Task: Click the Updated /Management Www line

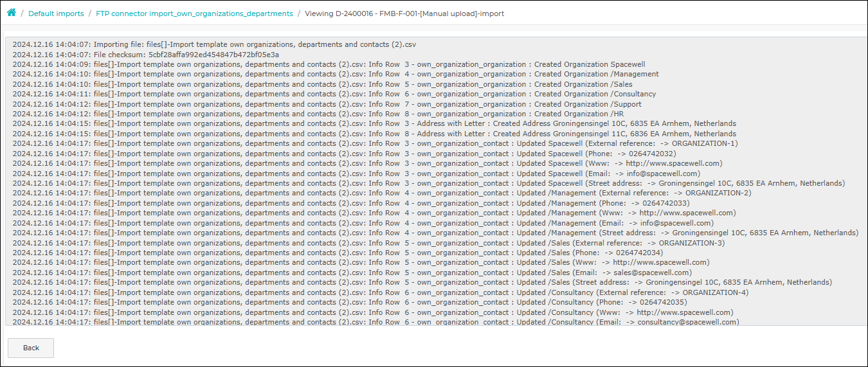Action: coord(374,213)
